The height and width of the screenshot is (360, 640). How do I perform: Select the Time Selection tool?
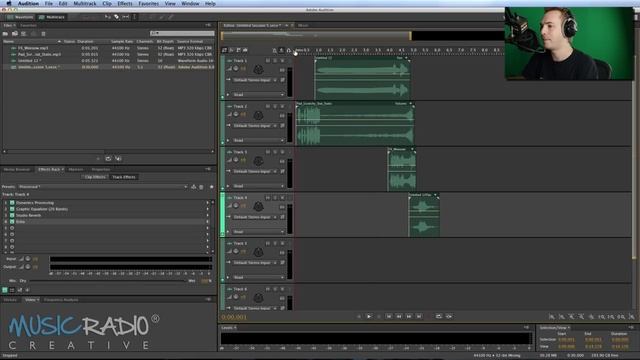point(134,17)
